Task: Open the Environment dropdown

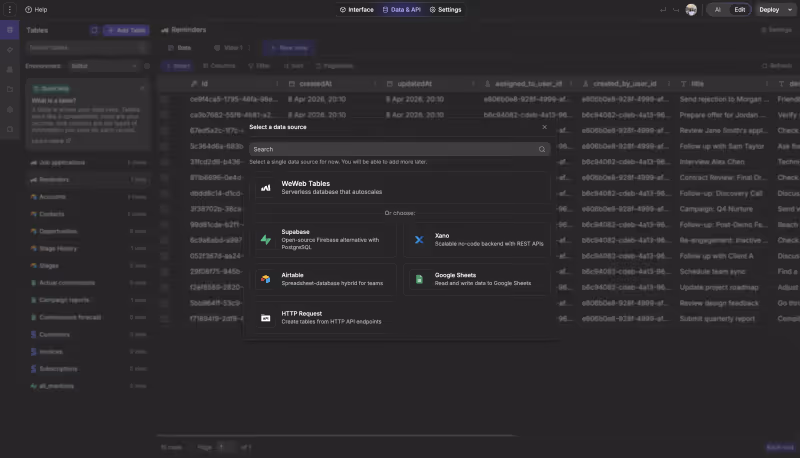Action: (104, 66)
